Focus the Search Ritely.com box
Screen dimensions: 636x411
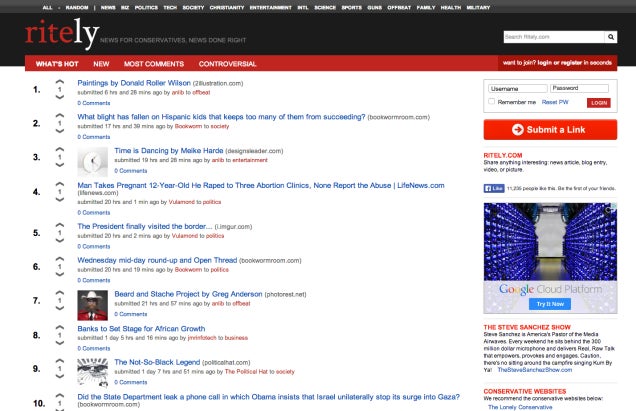pyautogui.click(x=553, y=37)
